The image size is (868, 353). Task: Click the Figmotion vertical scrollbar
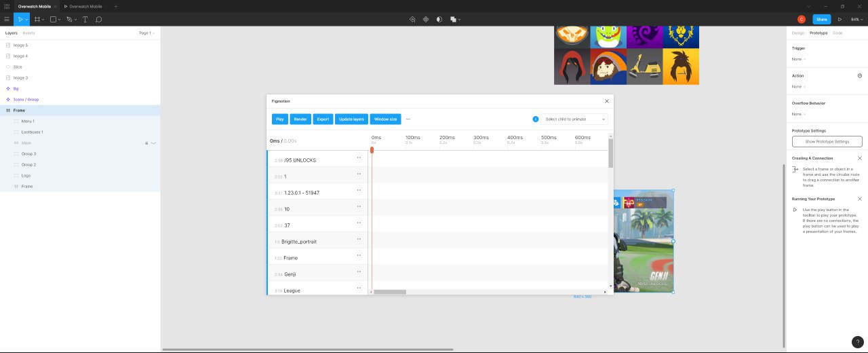(x=611, y=153)
